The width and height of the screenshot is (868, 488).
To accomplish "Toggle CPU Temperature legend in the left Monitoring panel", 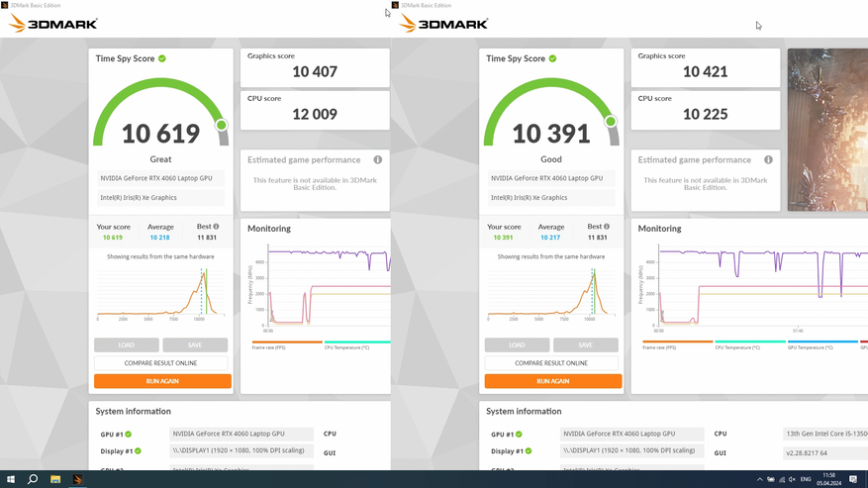I will pos(357,344).
